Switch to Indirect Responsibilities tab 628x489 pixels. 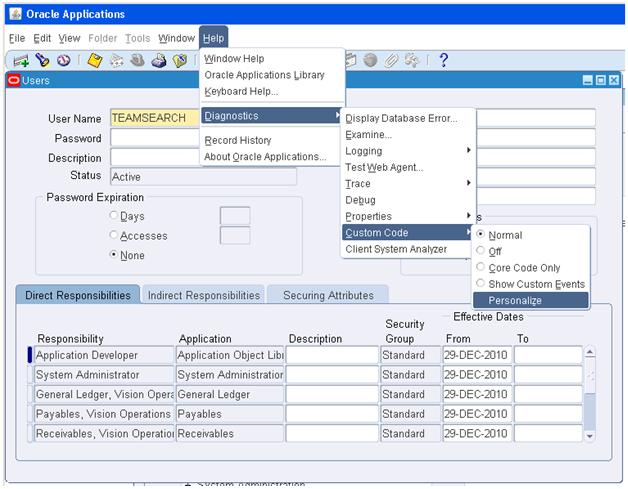(x=203, y=295)
